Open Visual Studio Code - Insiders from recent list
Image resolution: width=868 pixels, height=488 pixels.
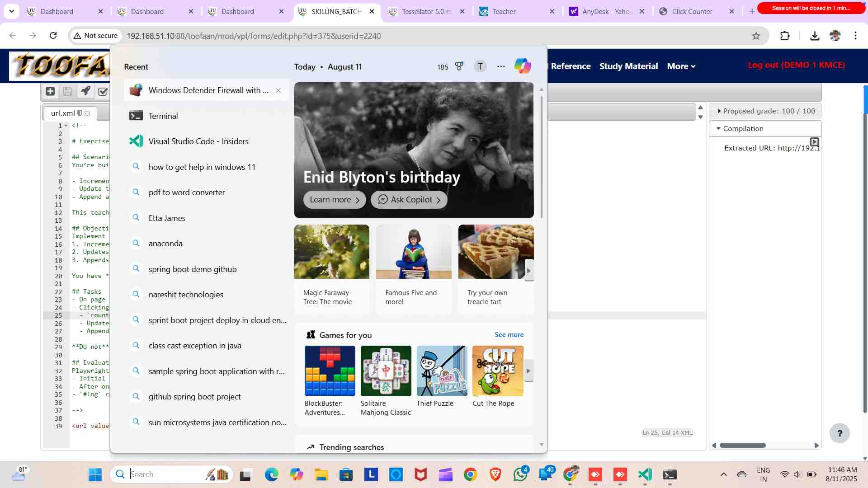click(198, 141)
